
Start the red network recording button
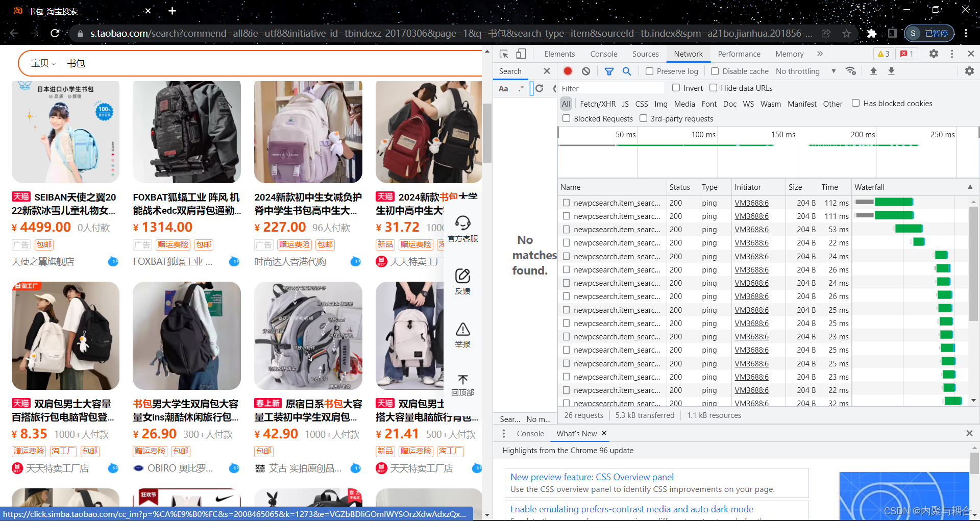pyautogui.click(x=568, y=71)
